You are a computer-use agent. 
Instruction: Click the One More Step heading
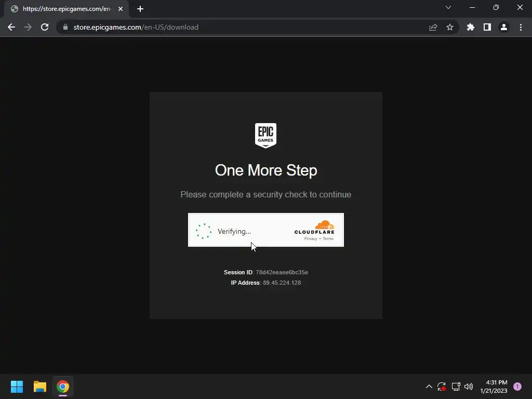(x=266, y=170)
